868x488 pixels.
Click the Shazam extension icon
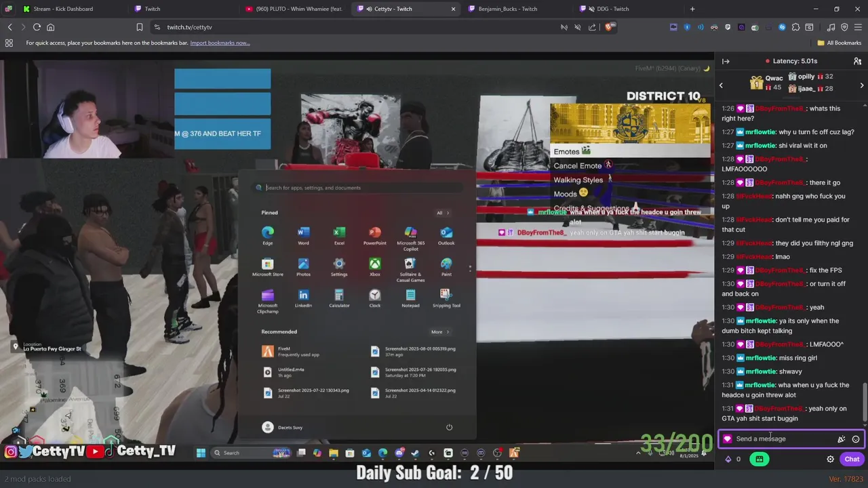782,27
